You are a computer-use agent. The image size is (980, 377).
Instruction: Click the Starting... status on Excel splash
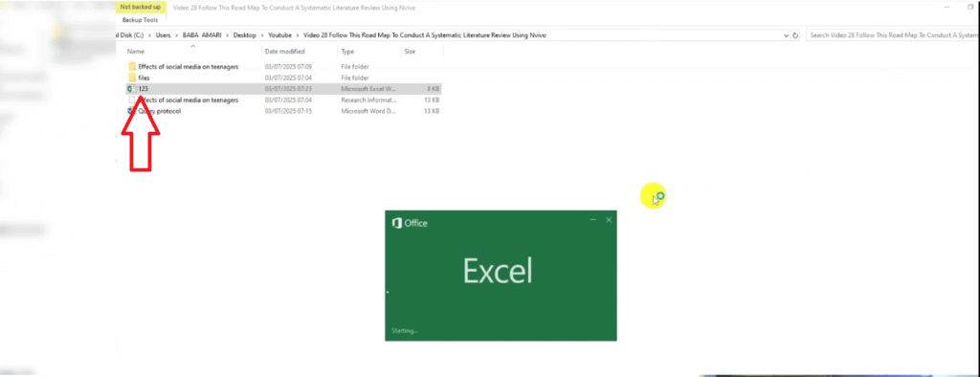point(405,330)
